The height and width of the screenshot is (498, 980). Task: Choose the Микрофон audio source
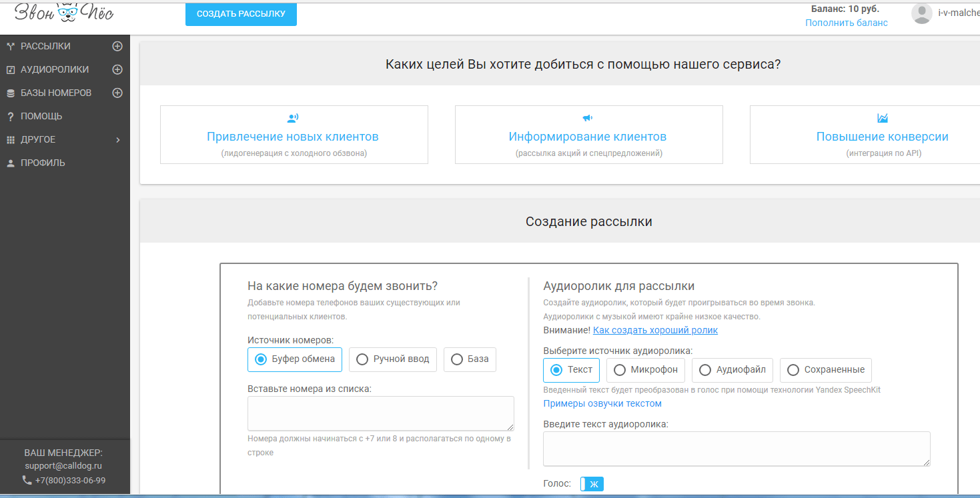pyautogui.click(x=646, y=370)
